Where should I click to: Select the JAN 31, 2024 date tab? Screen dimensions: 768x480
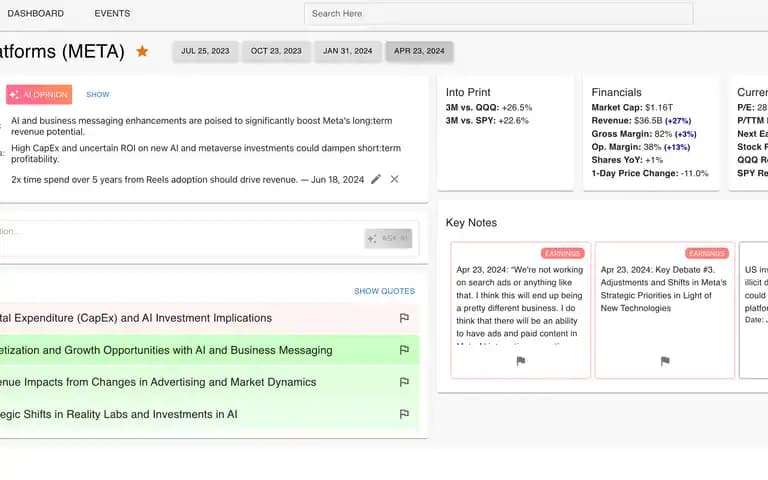click(x=348, y=51)
